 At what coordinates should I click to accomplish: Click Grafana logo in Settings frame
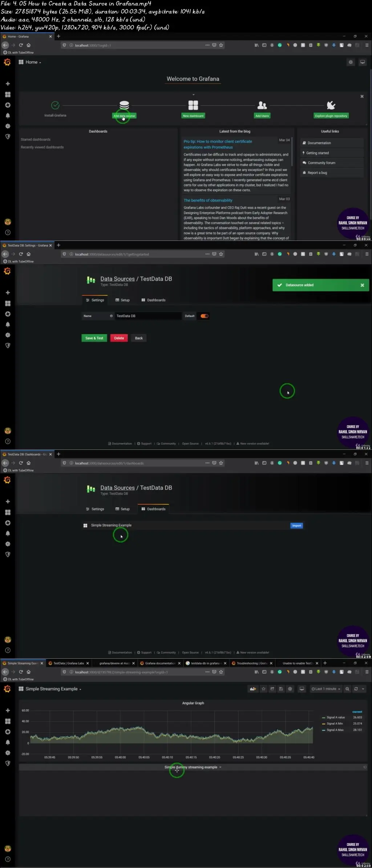pos(7,271)
